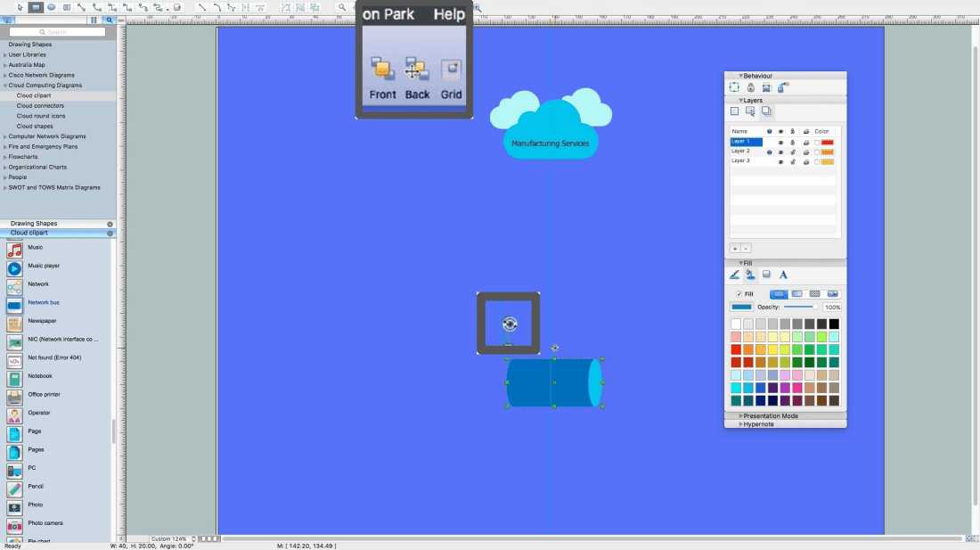Select the Office printer clipart icon
The image size is (980, 550).
14,397
